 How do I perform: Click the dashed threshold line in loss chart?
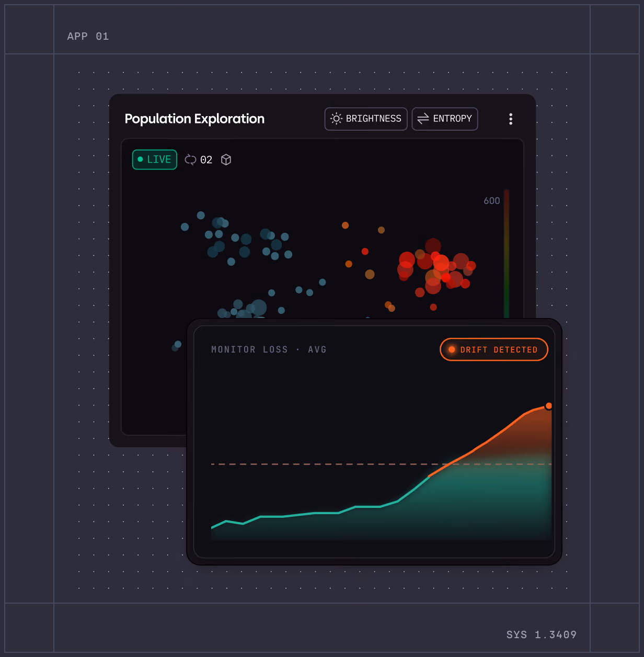point(381,464)
